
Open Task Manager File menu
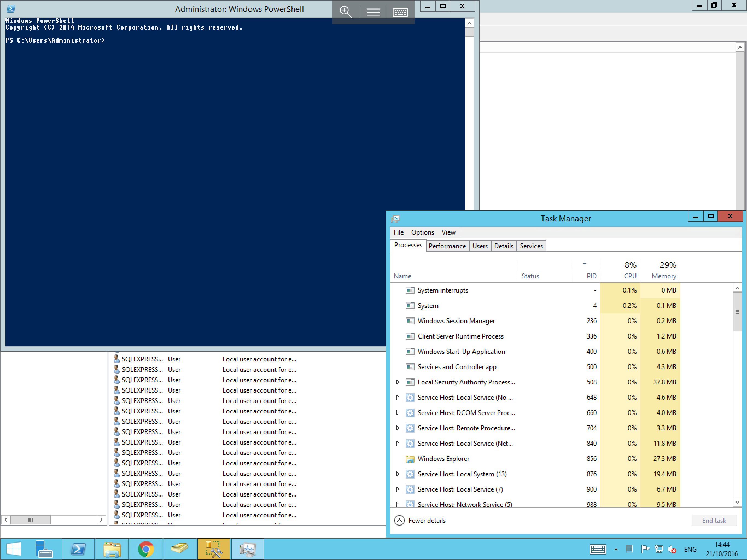tap(398, 232)
